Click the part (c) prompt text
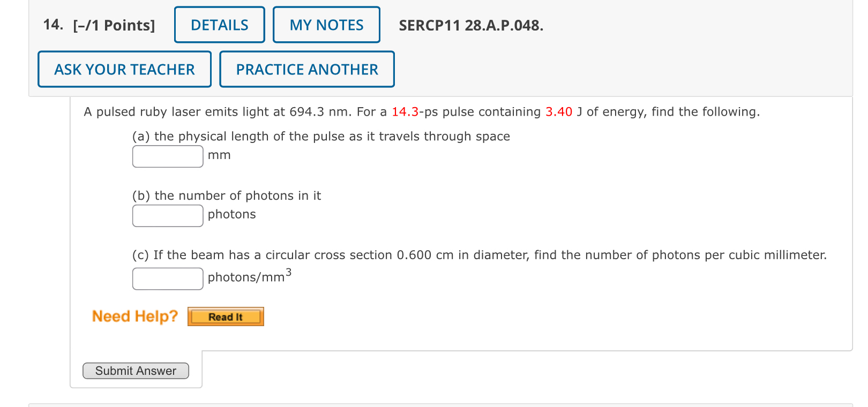The image size is (868, 407). pos(480,255)
